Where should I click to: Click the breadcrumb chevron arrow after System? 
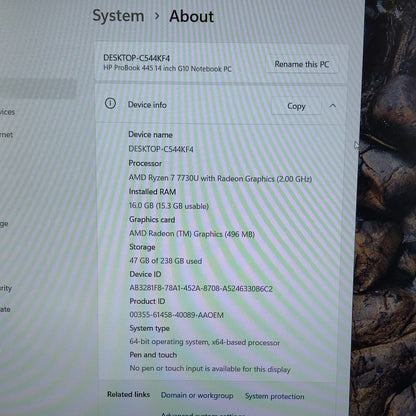pos(157,16)
